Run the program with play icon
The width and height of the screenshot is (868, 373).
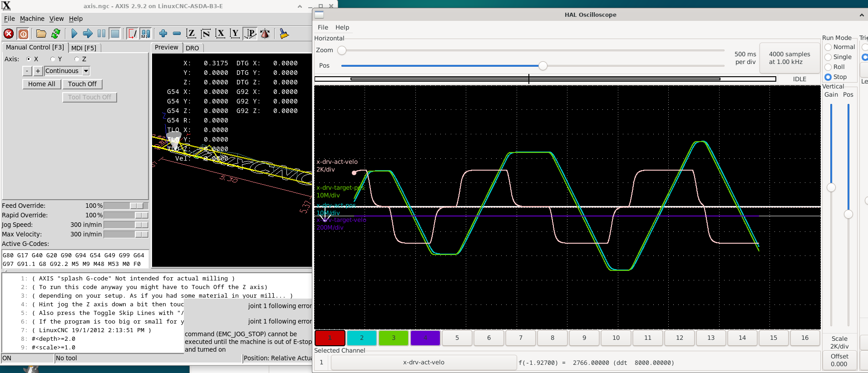(74, 34)
